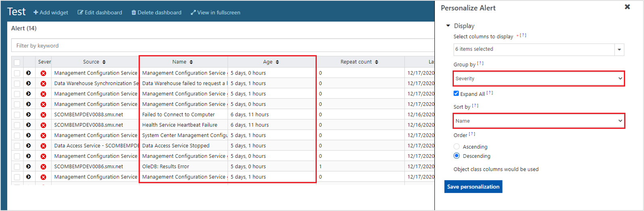The height and width of the screenshot is (211, 644).
Task: Expand the Data Access Service Stopped alert row
Action: click(29, 146)
